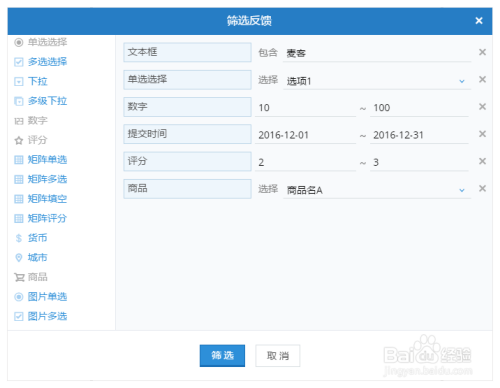Select 图片单选 field type in list

(x=47, y=297)
